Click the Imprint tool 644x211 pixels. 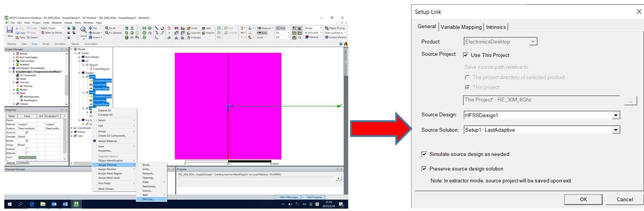click(208, 33)
